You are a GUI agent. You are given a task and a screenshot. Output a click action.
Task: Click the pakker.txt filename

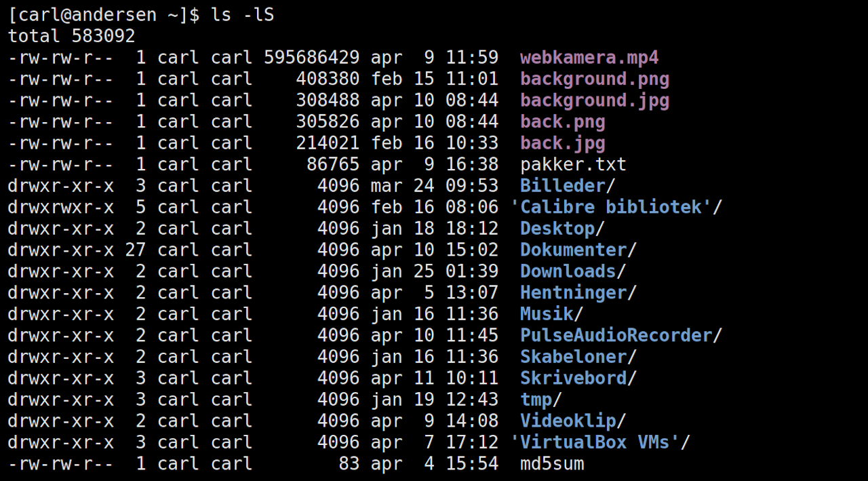(x=573, y=165)
